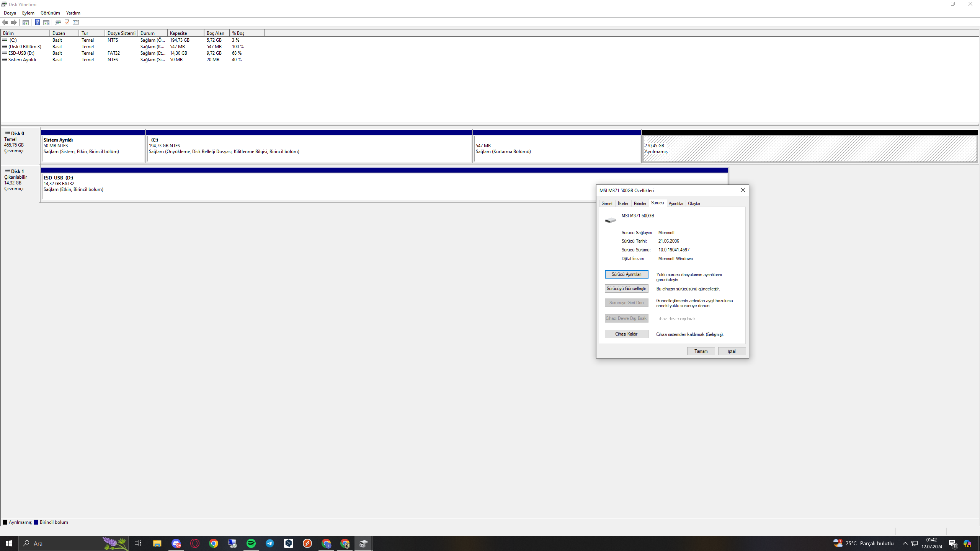Switch to the Birimler tab
980x551 pixels.
click(x=640, y=204)
